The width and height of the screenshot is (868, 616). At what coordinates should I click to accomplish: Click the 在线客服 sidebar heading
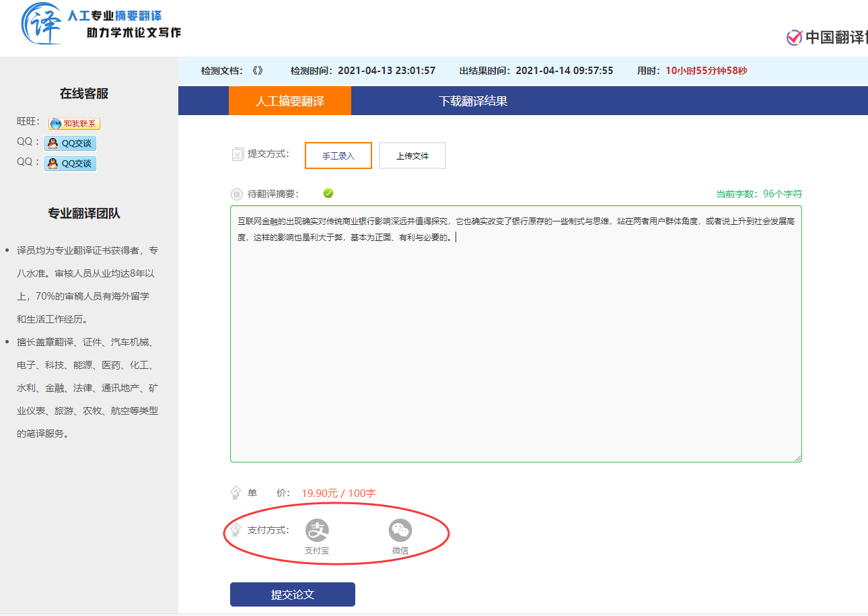pos(84,94)
